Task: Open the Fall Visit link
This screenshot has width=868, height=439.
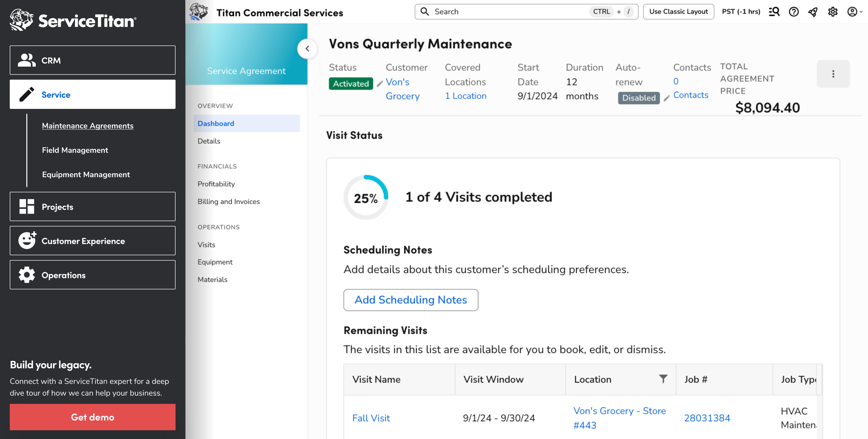Action: 371,418
